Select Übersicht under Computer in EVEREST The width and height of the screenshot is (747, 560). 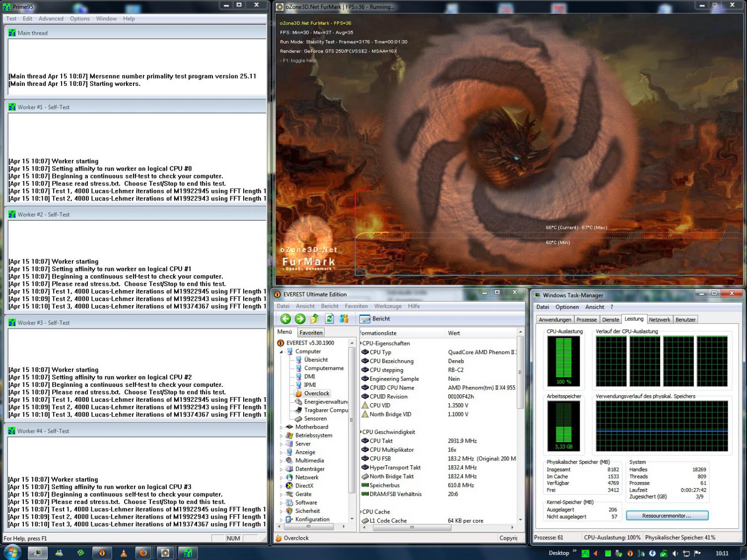[x=316, y=360]
